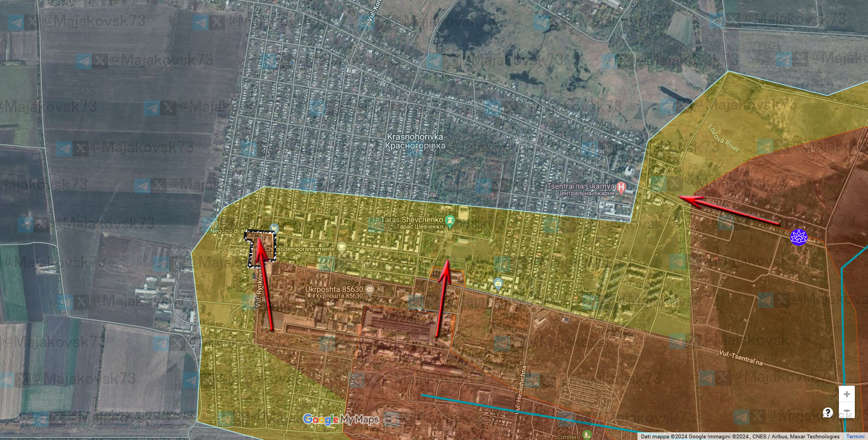Click the Vul. Rynkova street label
Screen dimensions: 868x440
click(260, 289)
